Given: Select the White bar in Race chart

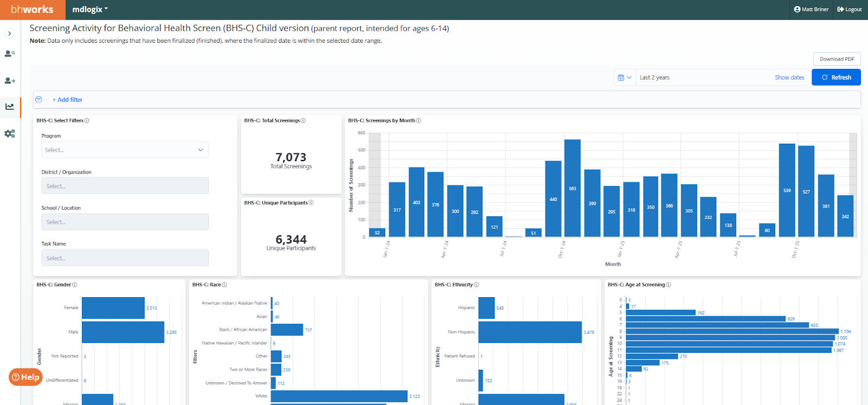Looking at the screenshot, I should click(339, 396).
